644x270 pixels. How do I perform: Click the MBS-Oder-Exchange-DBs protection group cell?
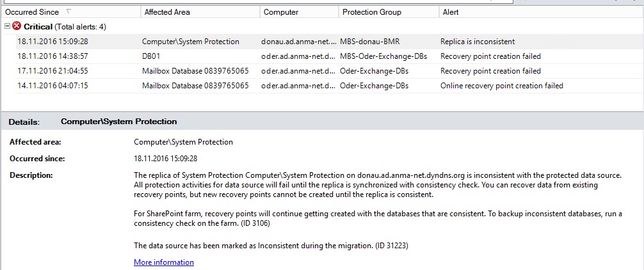[383, 56]
